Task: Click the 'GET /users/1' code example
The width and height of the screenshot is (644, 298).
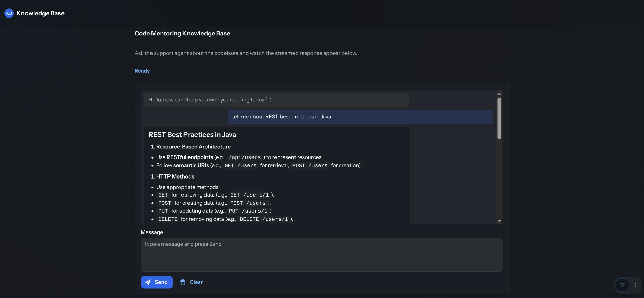Action: coord(250,195)
